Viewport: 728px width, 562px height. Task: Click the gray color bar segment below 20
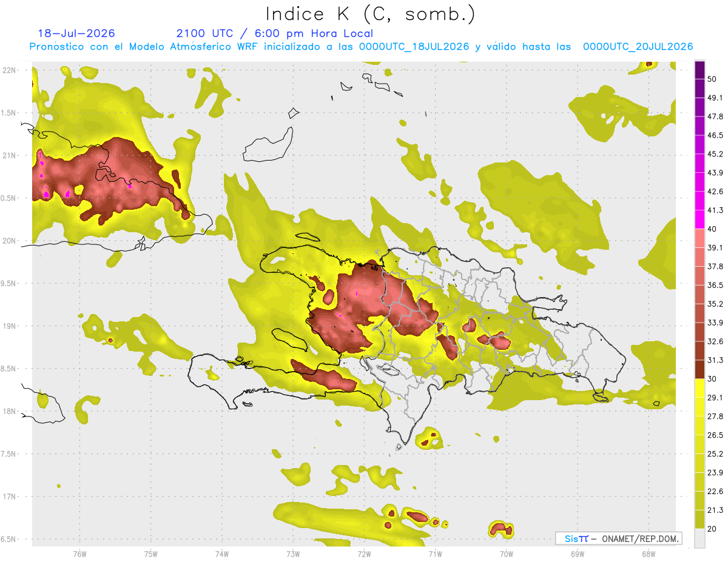[x=699, y=538]
